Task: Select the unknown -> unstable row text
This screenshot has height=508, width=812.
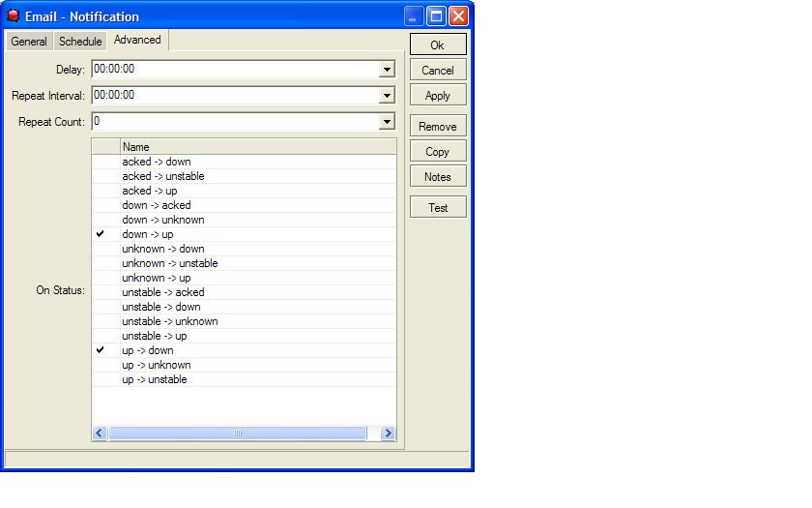Action: coord(170,263)
